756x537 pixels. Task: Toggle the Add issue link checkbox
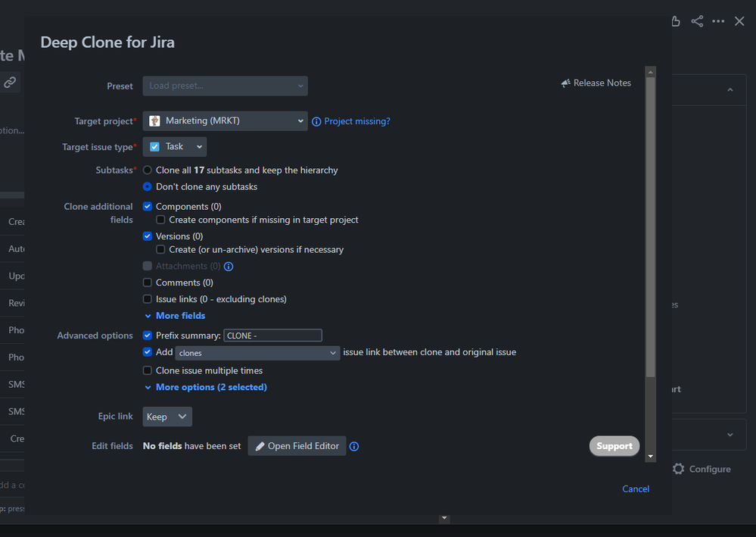click(148, 351)
